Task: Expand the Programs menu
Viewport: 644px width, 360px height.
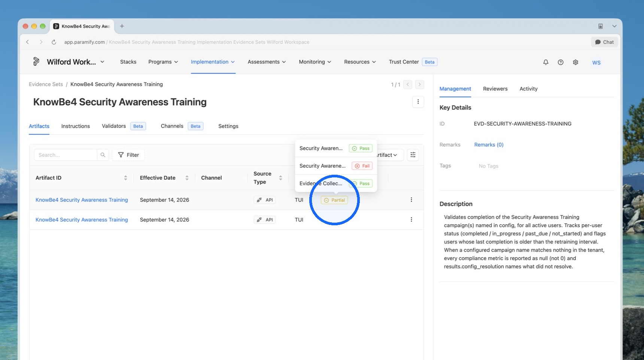Action: [163, 62]
